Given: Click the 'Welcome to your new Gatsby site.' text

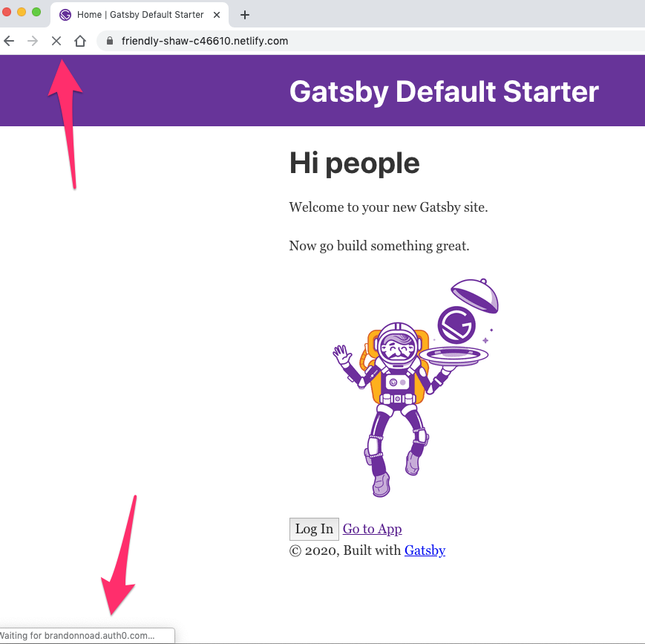Looking at the screenshot, I should coord(388,207).
